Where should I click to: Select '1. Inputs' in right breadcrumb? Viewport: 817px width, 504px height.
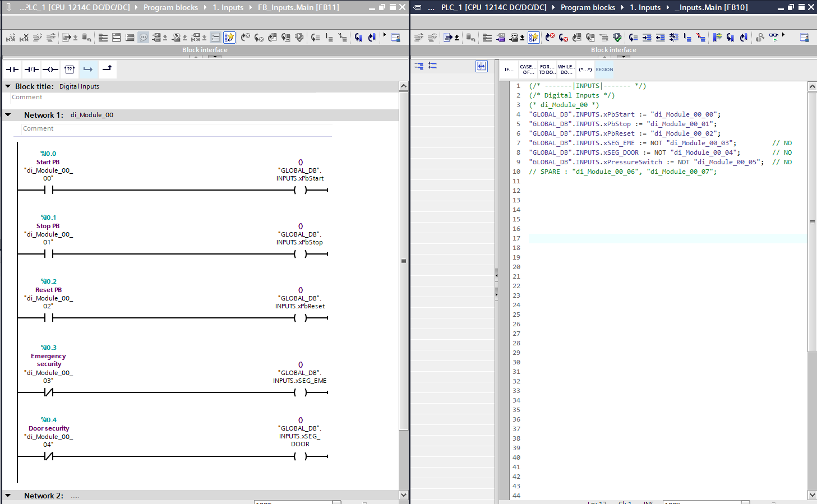[x=645, y=7]
